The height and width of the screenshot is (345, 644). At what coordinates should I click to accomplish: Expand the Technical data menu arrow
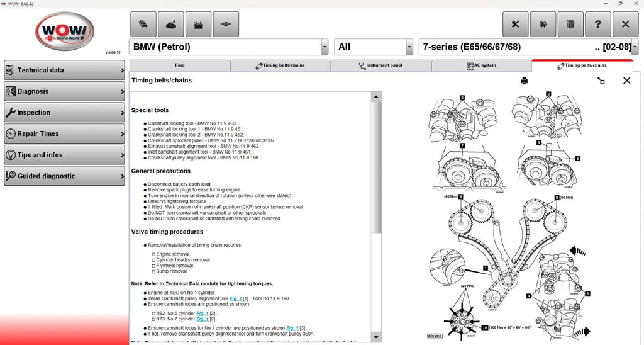[122, 71]
